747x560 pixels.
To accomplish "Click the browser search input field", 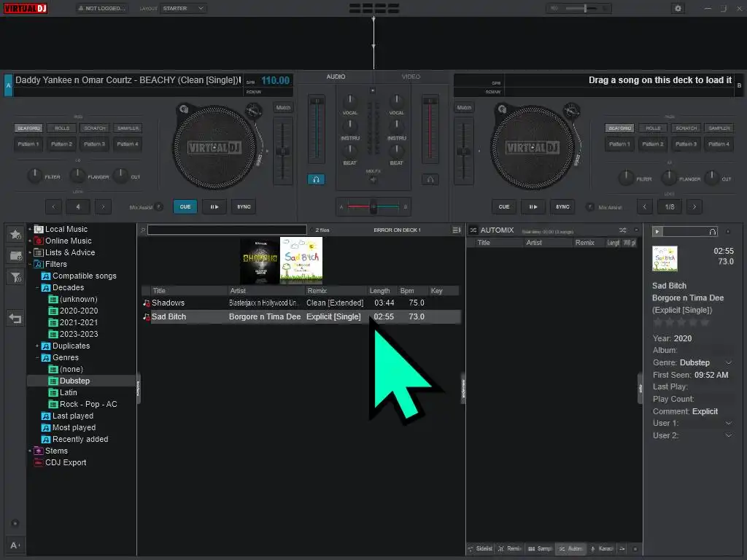I will (227, 230).
